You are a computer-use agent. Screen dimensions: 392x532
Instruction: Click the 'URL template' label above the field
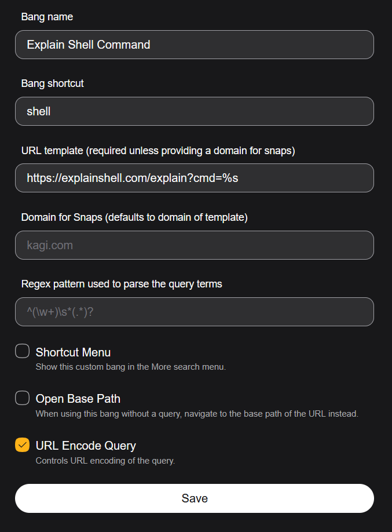(x=158, y=151)
